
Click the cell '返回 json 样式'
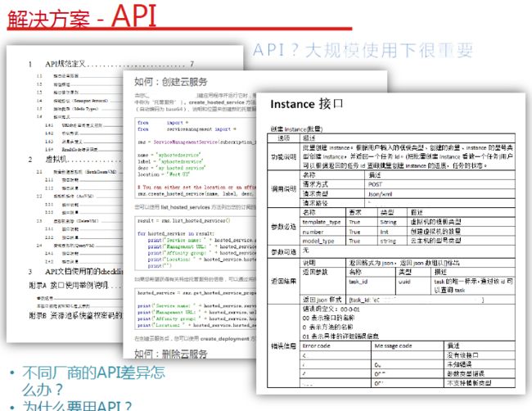(x=322, y=300)
